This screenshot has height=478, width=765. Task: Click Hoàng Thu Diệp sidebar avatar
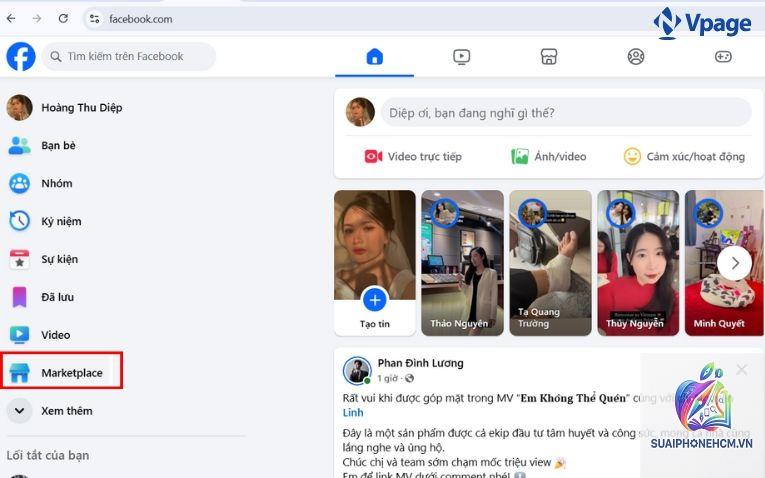coord(20,107)
